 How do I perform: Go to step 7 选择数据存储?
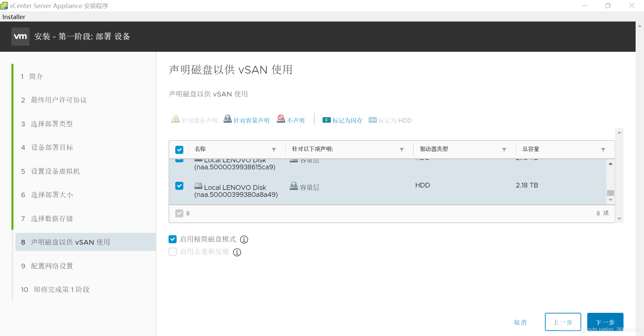47,219
